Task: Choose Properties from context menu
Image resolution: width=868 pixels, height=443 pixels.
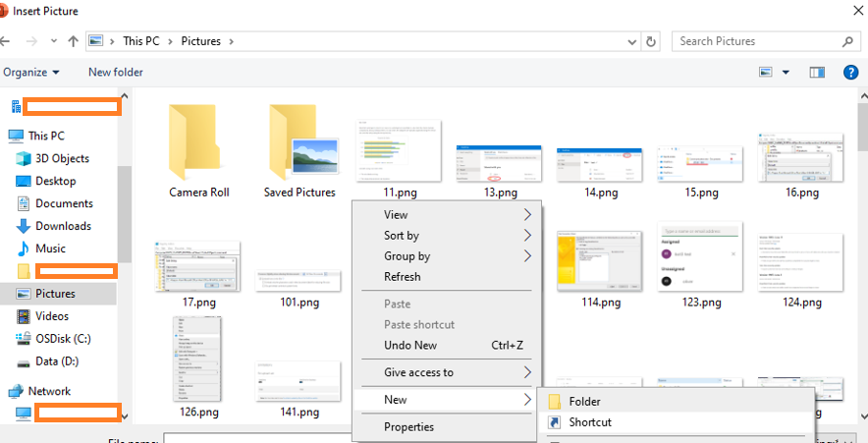Action: coord(446,427)
